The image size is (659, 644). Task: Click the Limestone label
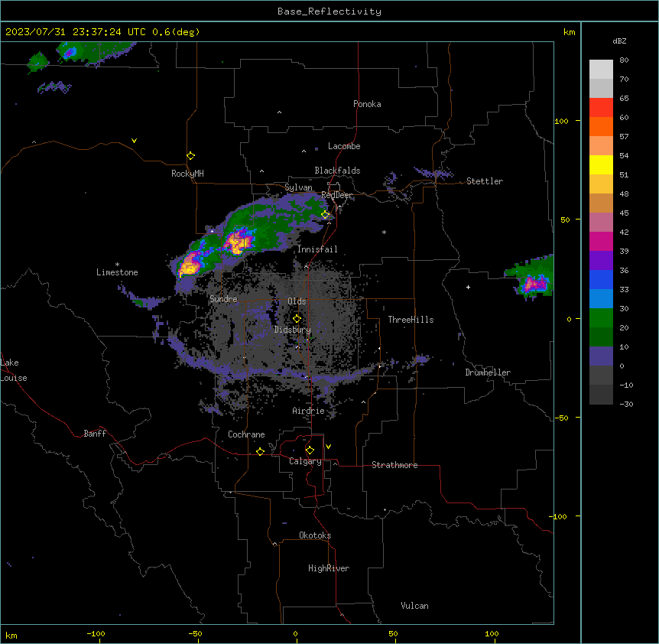pyautogui.click(x=117, y=272)
